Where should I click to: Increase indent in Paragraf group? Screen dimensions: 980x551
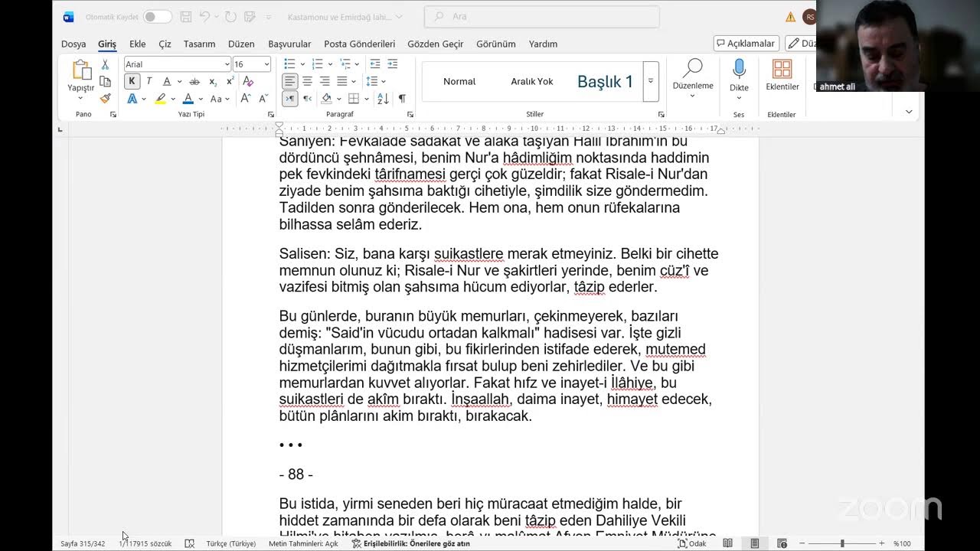pos(392,64)
